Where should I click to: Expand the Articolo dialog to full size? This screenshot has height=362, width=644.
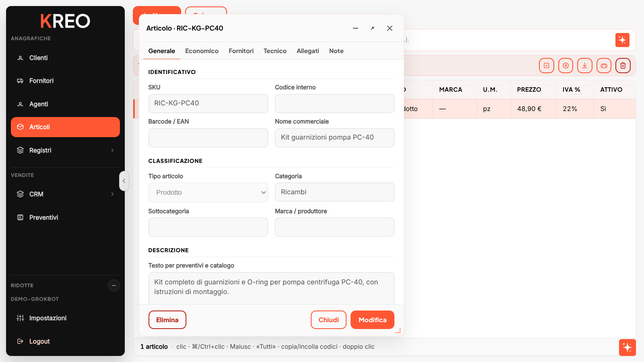tap(372, 28)
